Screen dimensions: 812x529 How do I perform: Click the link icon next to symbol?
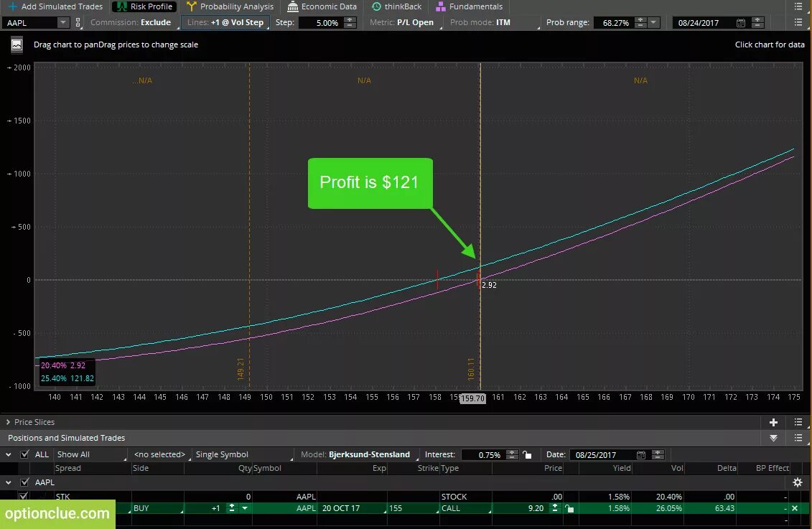click(78, 22)
